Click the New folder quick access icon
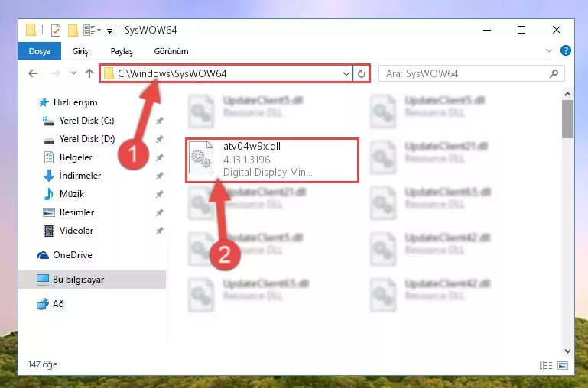 [73, 30]
